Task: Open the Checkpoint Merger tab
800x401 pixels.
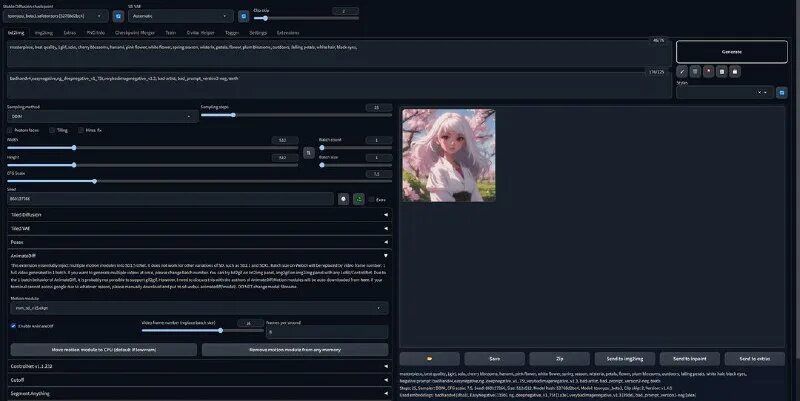Action: click(x=135, y=33)
